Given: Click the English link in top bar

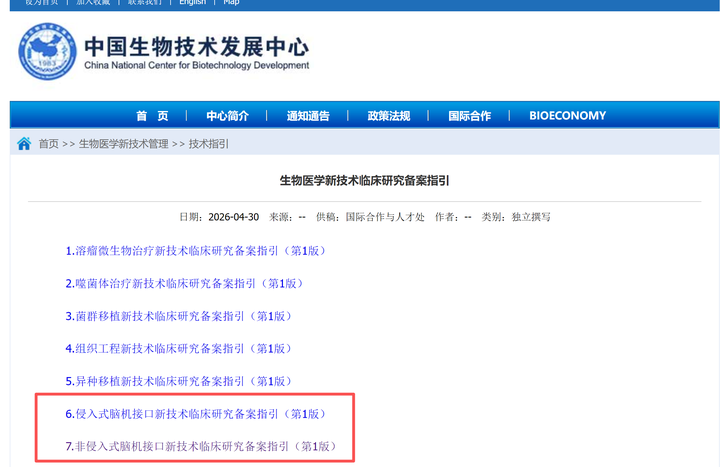Looking at the screenshot, I should (192, 2).
